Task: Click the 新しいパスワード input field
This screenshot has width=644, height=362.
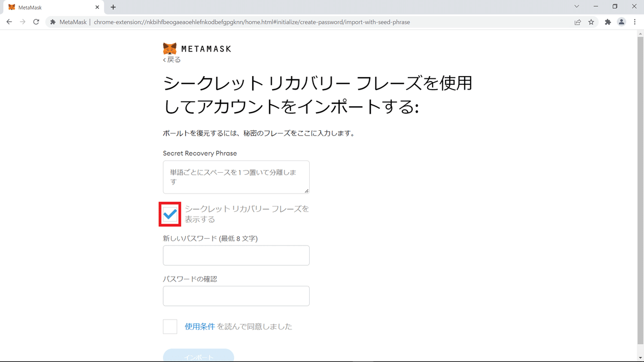Action: (236, 255)
